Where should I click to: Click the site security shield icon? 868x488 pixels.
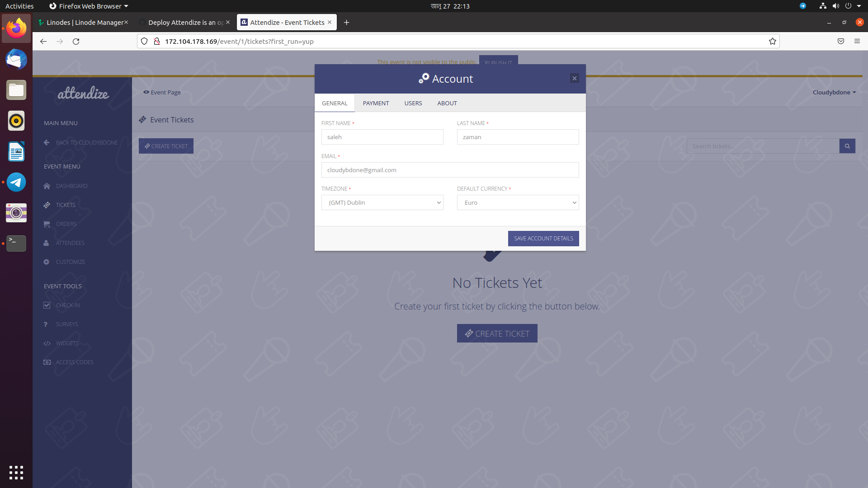click(x=144, y=41)
